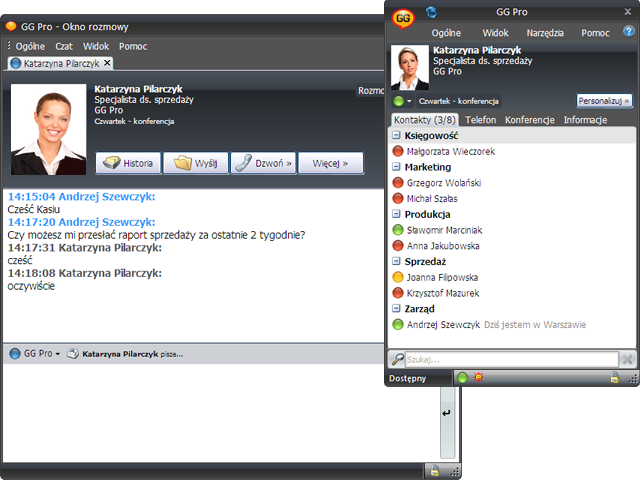Click Krzysztof Mazurek's red status icon
Image resolution: width=640 pixels, height=480 pixels.
tap(398, 293)
